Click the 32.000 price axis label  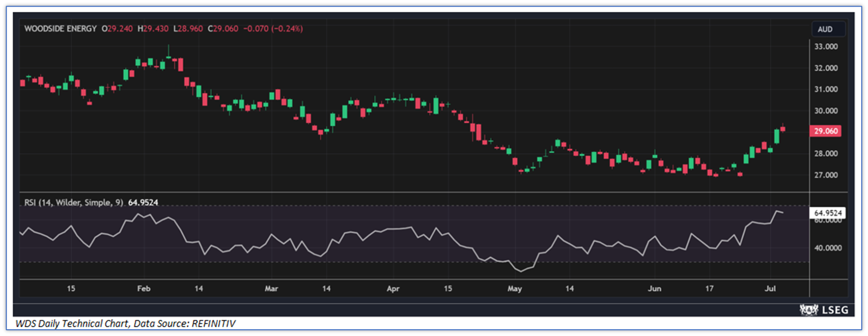pyautogui.click(x=826, y=68)
